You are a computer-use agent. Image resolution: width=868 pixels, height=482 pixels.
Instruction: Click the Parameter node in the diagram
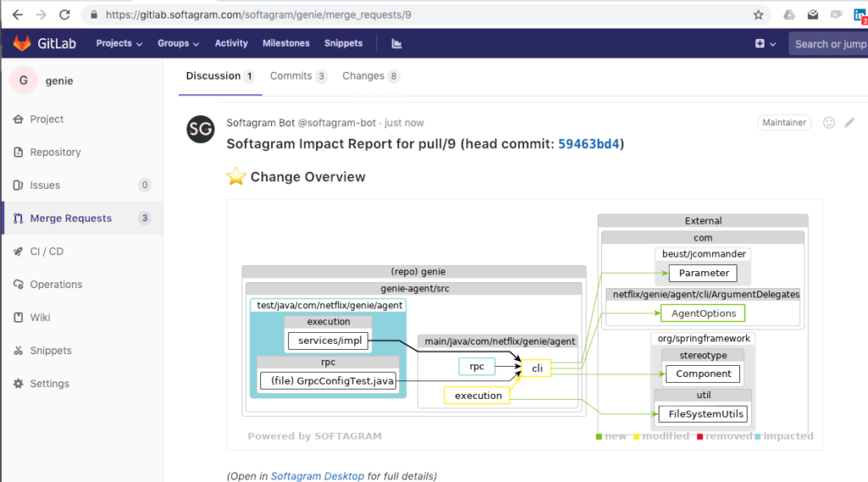point(703,273)
